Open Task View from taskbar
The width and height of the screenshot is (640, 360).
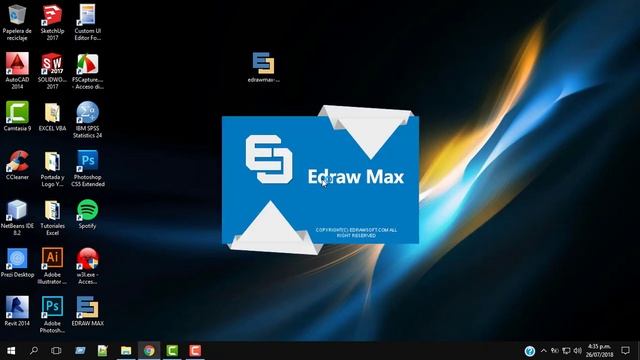(56, 351)
